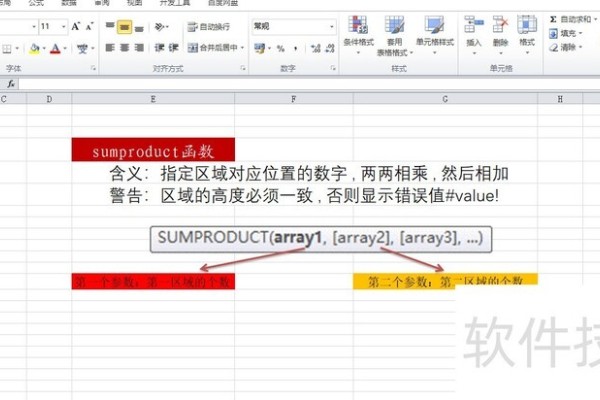Decrease indent icon

pos(160,47)
